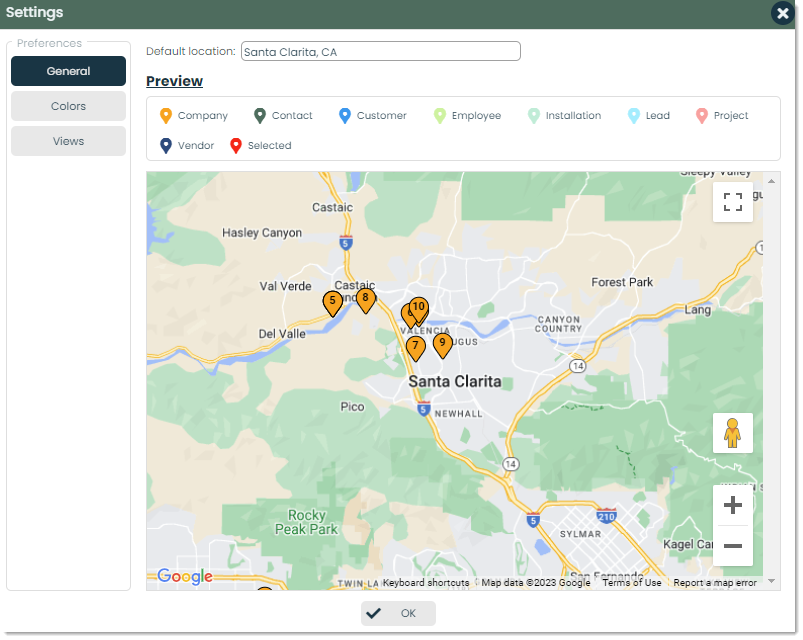Click the Canyon Country map label
The width and height of the screenshot is (803, 640).
(x=559, y=324)
